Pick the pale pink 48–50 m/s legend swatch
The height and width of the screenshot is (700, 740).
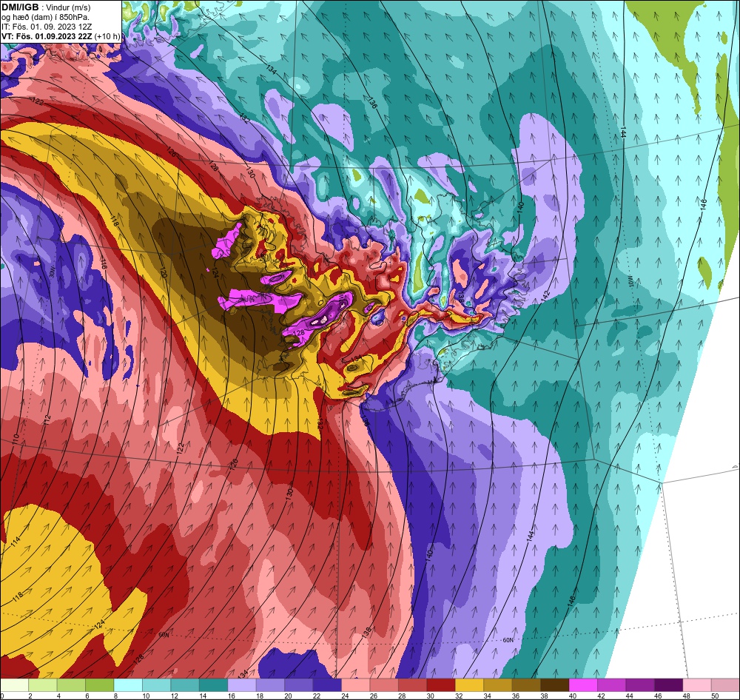[x=697, y=685]
